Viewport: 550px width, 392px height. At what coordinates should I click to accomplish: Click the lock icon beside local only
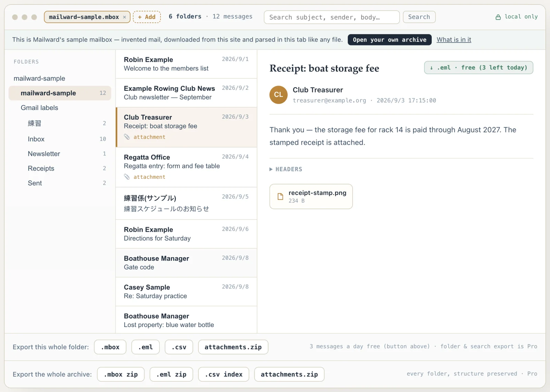498,17
